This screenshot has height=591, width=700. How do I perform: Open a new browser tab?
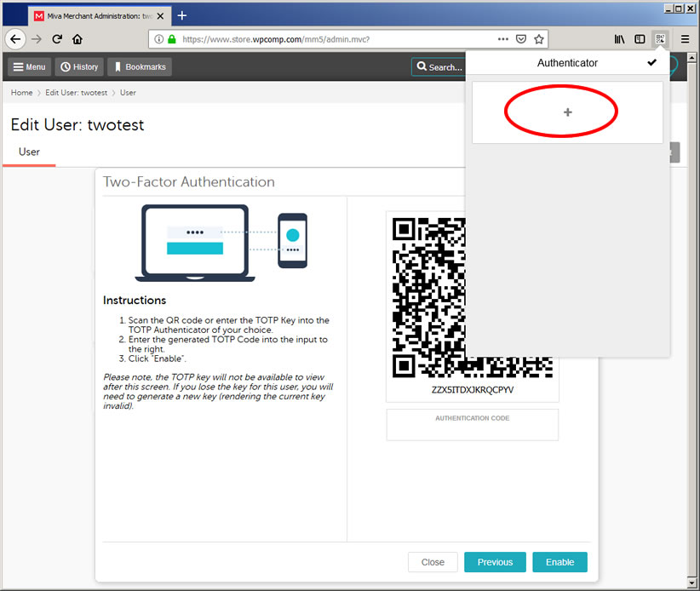pos(182,15)
